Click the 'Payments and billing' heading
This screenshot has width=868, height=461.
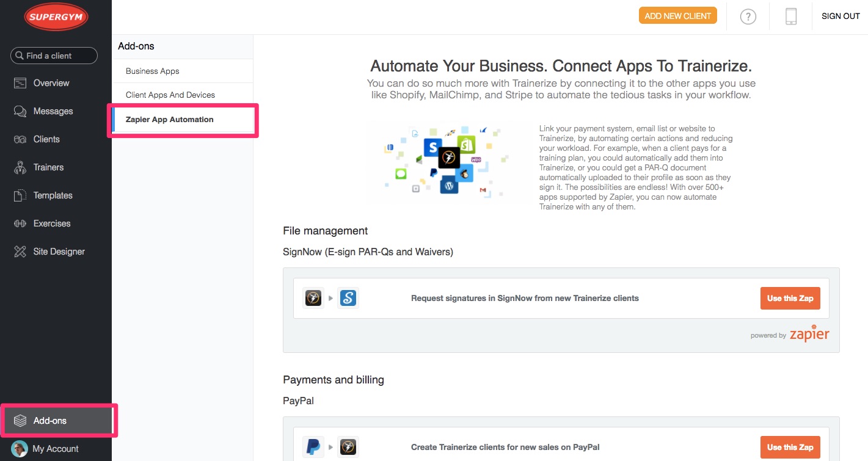[x=334, y=380]
